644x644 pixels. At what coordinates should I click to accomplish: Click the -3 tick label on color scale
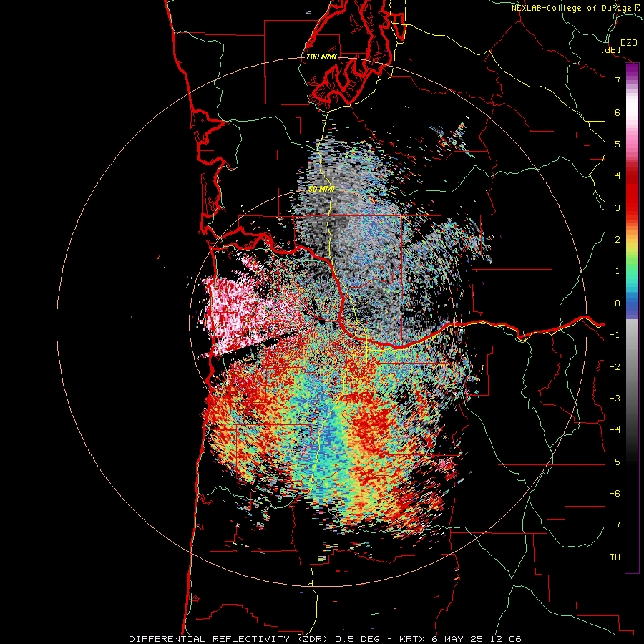click(615, 399)
